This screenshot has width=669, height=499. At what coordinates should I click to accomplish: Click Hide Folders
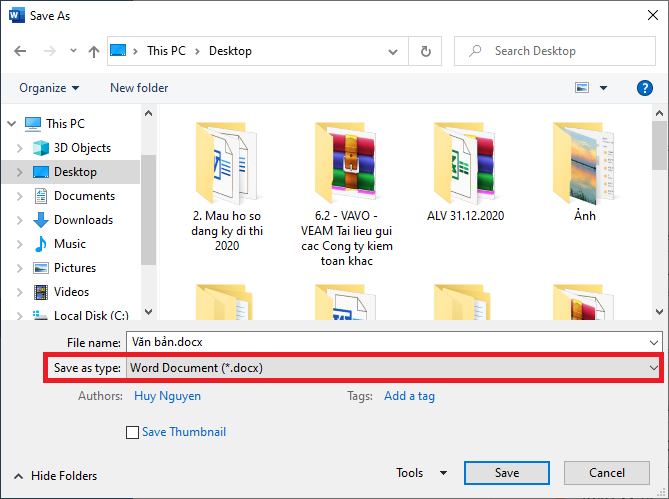coord(55,476)
